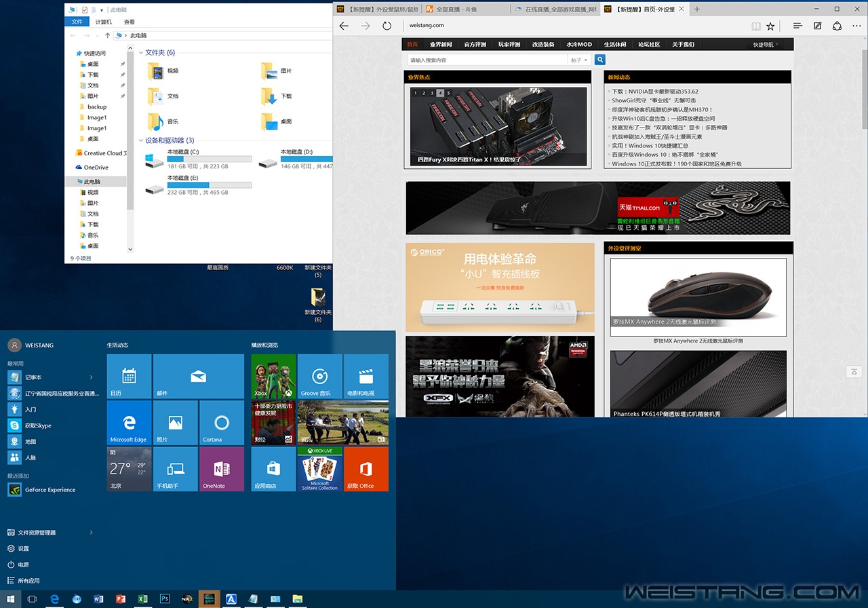Make a Web Note in Edge
The image size is (868, 608).
click(818, 26)
